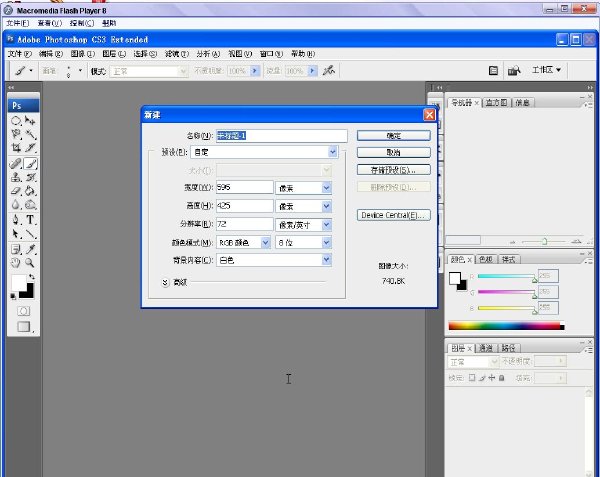Select the Move tool
The height and width of the screenshot is (477, 600).
[30, 121]
